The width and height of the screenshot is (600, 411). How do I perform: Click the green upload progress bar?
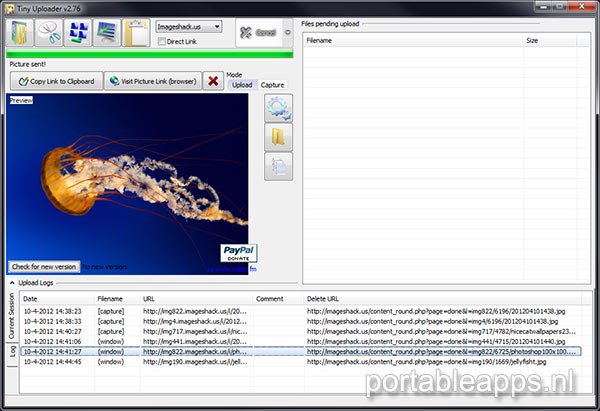[150, 55]
